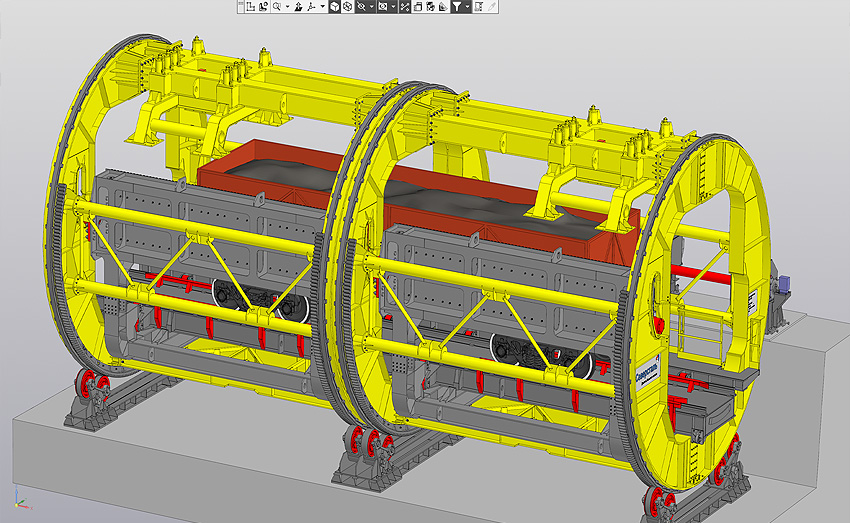850x523 pixels.
Task: Toggle the shaded-with-edges cube display mode
Action: click(x=347, y=6)
